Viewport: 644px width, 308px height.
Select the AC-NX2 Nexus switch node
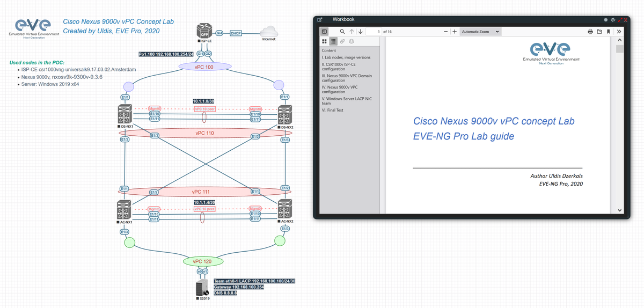point(285,210)
